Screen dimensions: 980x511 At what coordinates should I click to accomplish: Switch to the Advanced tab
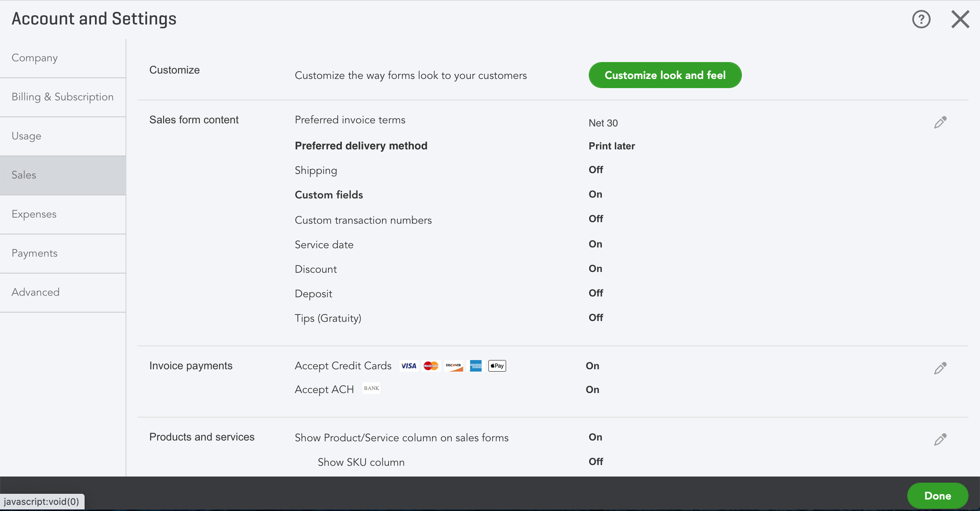pos(63,292)
